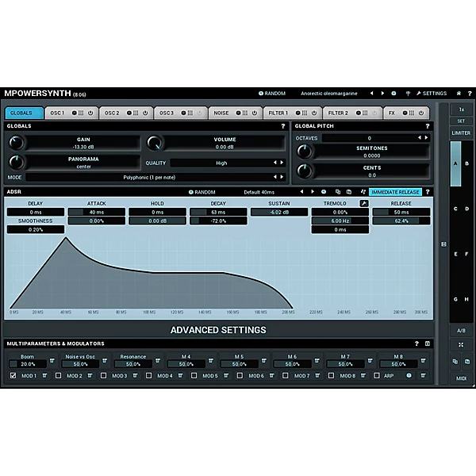Click the MODE right arrow
476x476 pixels.
282,177
